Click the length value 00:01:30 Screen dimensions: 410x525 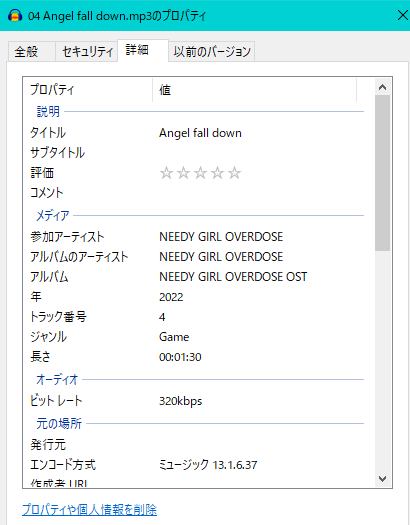[180, 357]
